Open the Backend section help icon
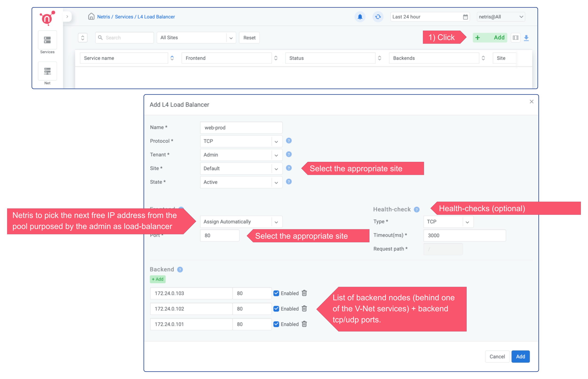This screenshot has height=379, width=588. point(180,269)
